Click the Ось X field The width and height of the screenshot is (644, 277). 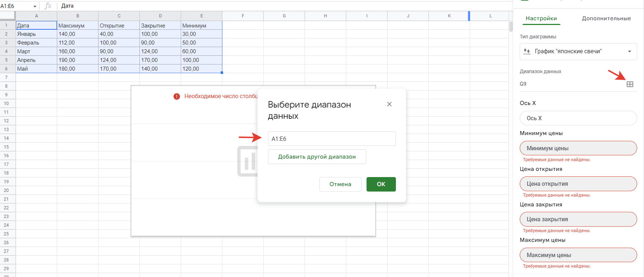click(x=578, y=118)
